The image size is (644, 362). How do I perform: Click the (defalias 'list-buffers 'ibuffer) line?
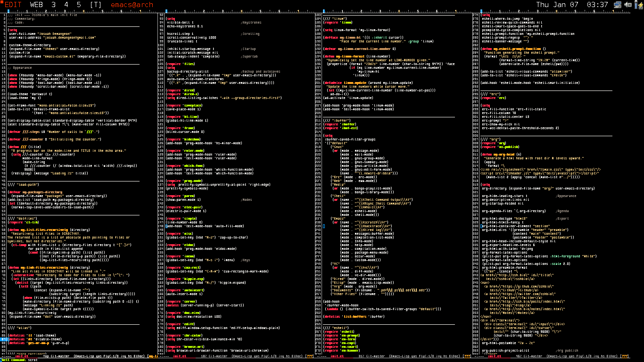[354, 317]
